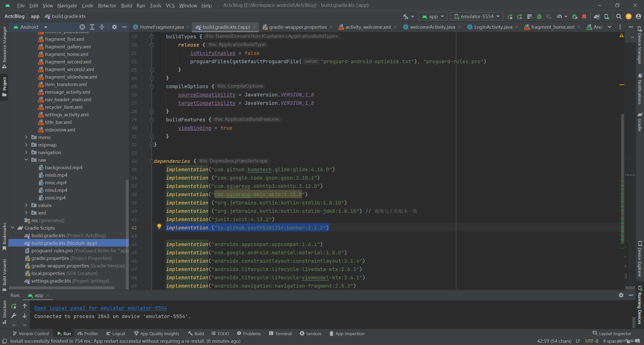This screenshot has width=644, height=345.
Task: Open the VCS menu
Action: click(170, 5)
